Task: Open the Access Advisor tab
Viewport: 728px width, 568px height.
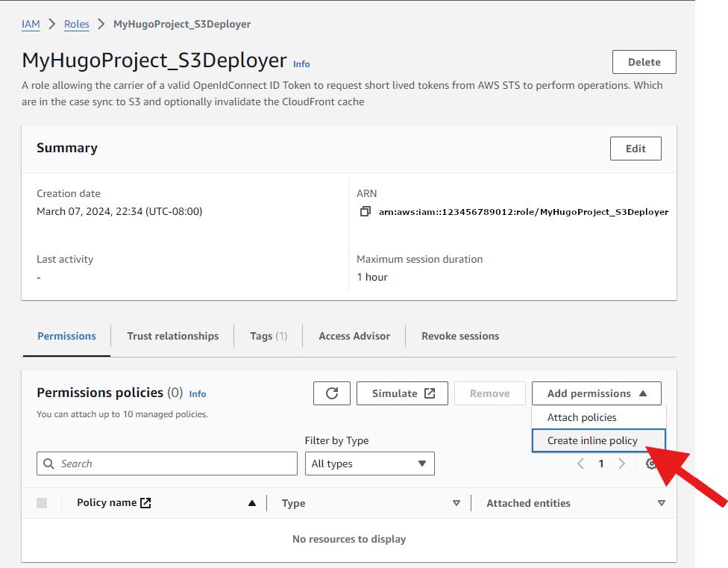Action: pyautogui.click(x=354, y=336)
